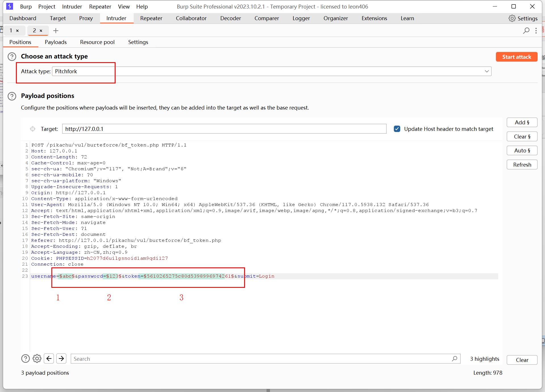Open help for Payload positions
This screenshot has width=545, height=392.
(x=12, y=96)
